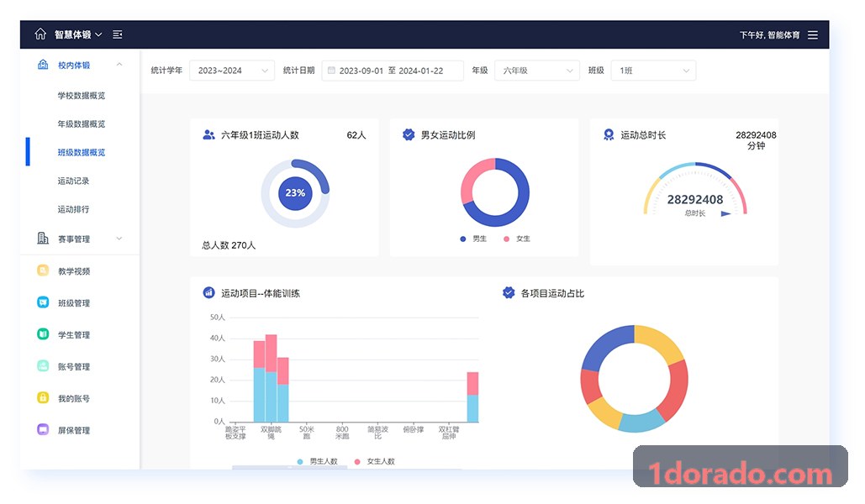Click blue segment of 各项目运动占比 donut
The image size is (865, 504).
608,347
